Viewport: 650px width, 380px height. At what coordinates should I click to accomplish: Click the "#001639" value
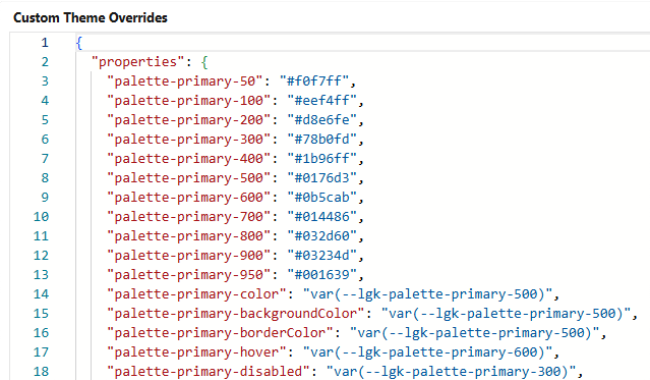pos(322,275)
